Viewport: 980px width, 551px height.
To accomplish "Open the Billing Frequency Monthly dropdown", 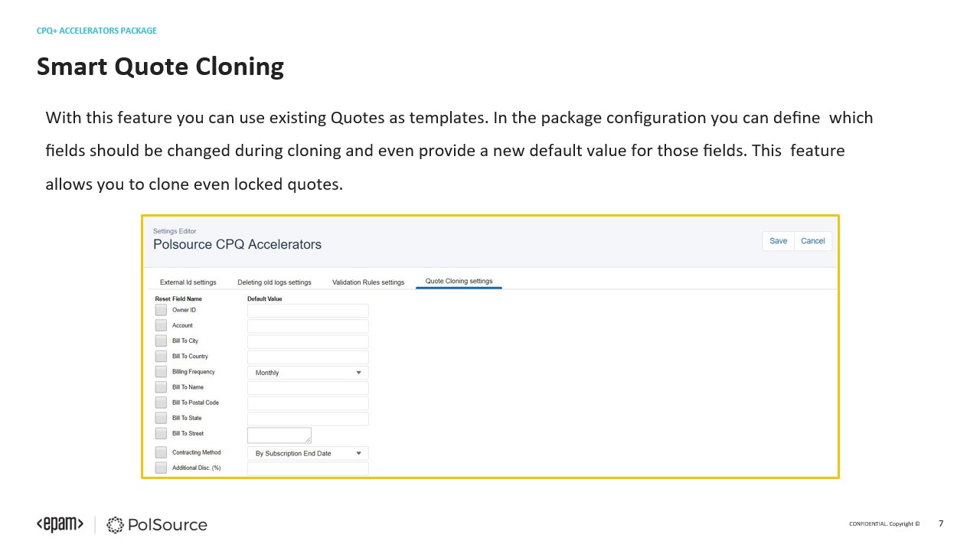I will point(308,373).
